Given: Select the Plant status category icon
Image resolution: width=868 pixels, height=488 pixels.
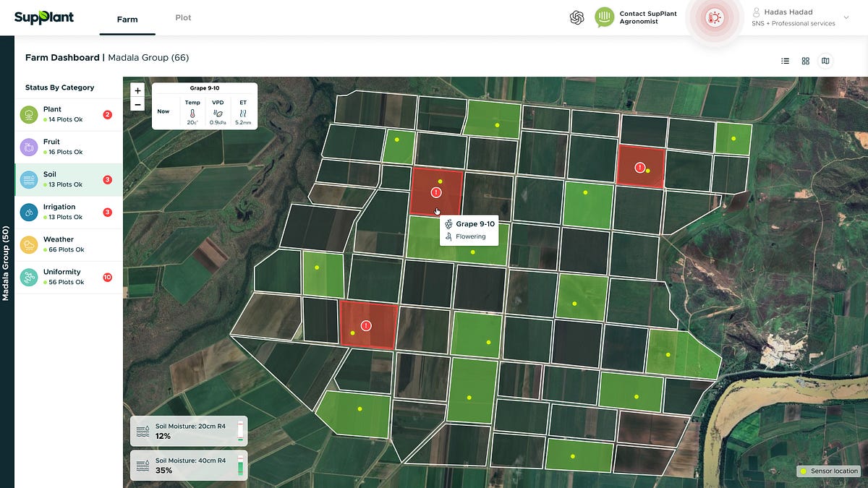Looking at the screenshot, I should (x=29, y=114).
